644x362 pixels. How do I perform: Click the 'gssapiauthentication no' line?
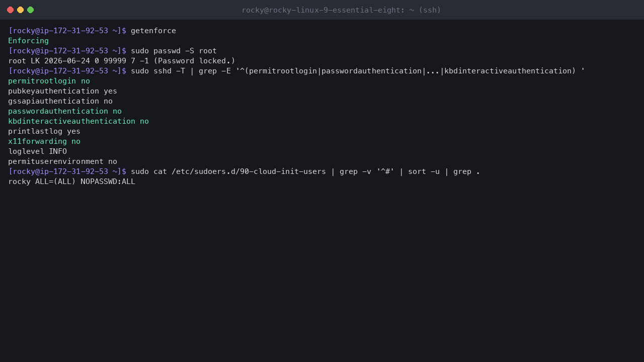(60, 101)
